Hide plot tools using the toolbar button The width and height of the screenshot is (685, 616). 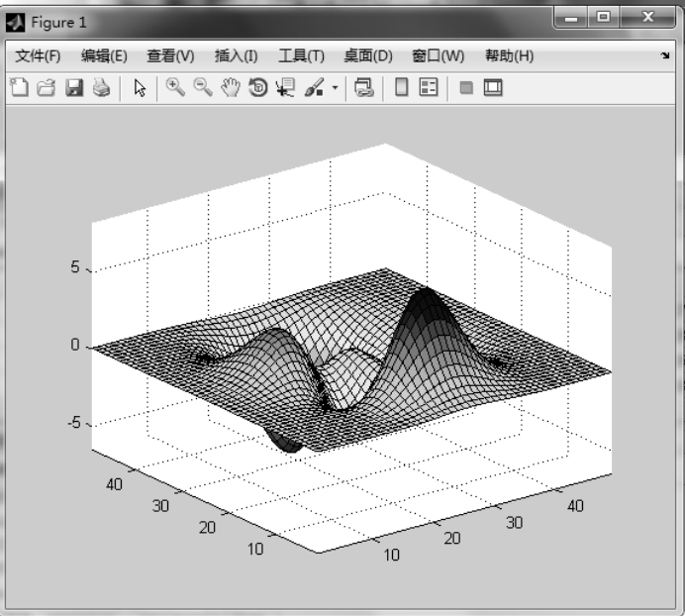tap(465, 88)
